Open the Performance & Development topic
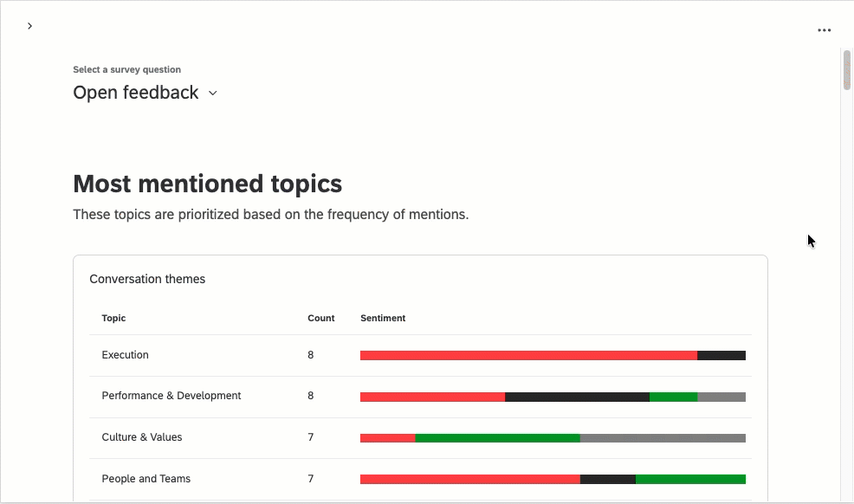854x504 pixels. click(171, 396)
